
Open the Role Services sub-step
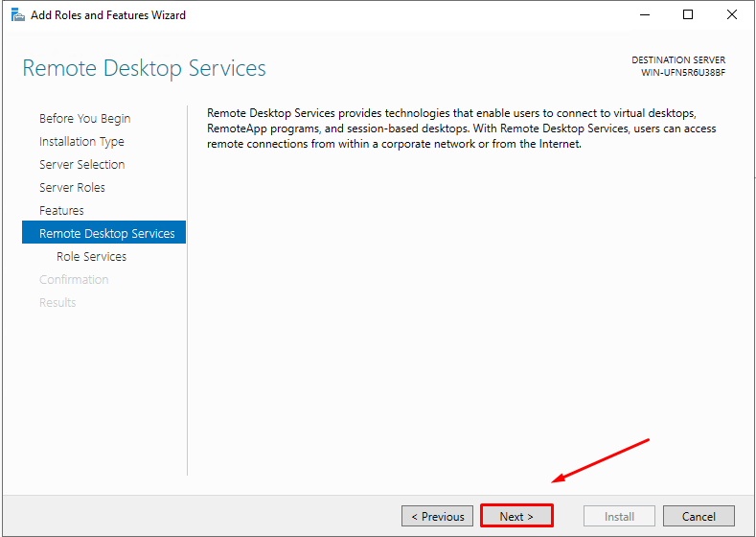click(91, 257)
